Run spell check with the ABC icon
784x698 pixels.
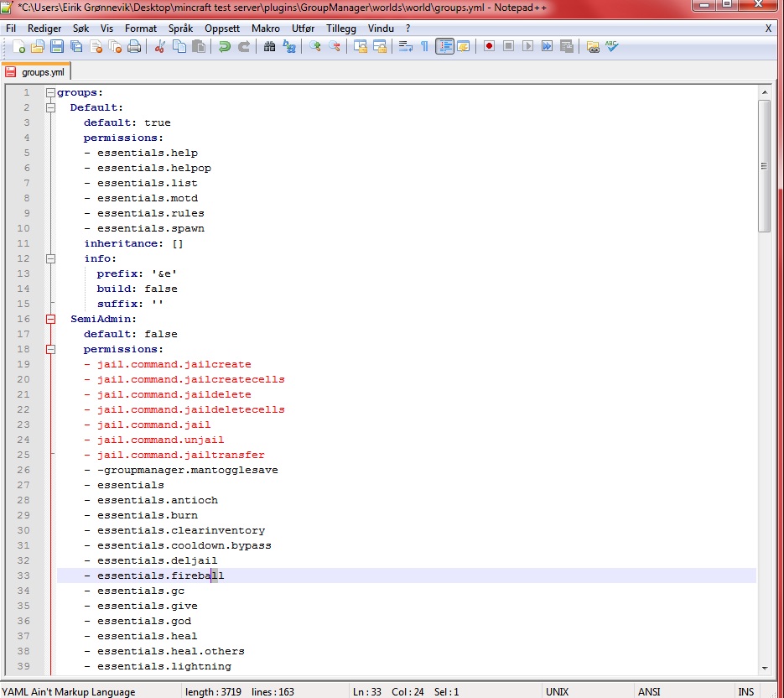tap(612, 47)
